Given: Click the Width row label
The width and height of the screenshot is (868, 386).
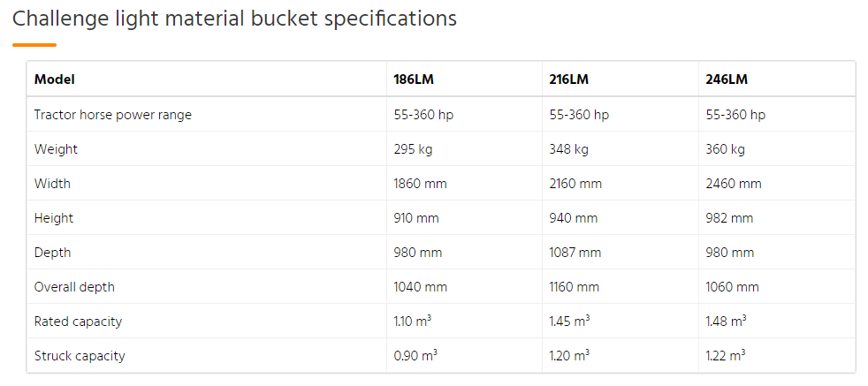Looking at the screenshot, I should click(52, 184).
